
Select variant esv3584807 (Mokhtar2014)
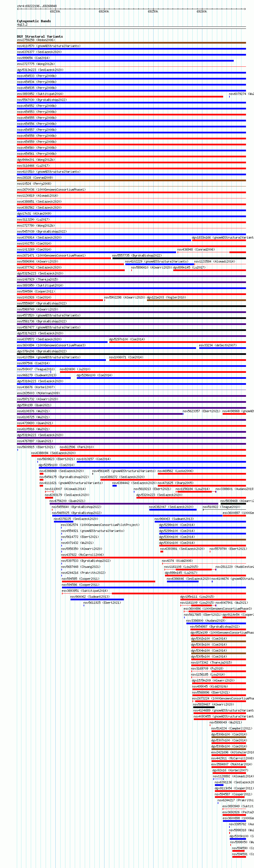231,764
